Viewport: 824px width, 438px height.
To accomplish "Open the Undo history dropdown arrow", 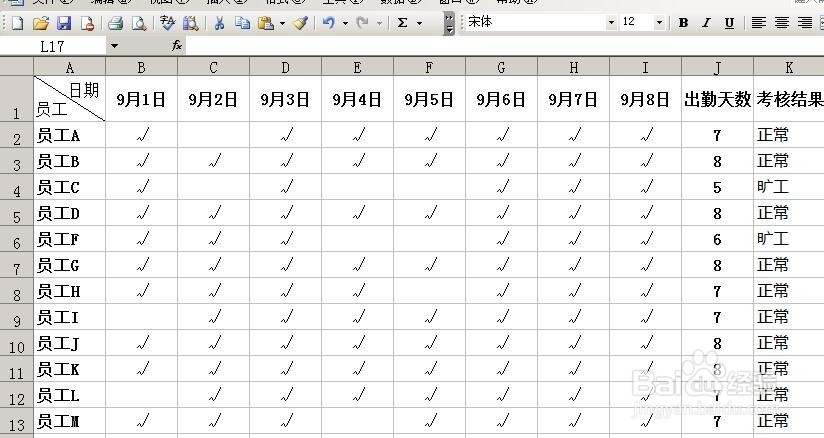I will click(345, 23).
